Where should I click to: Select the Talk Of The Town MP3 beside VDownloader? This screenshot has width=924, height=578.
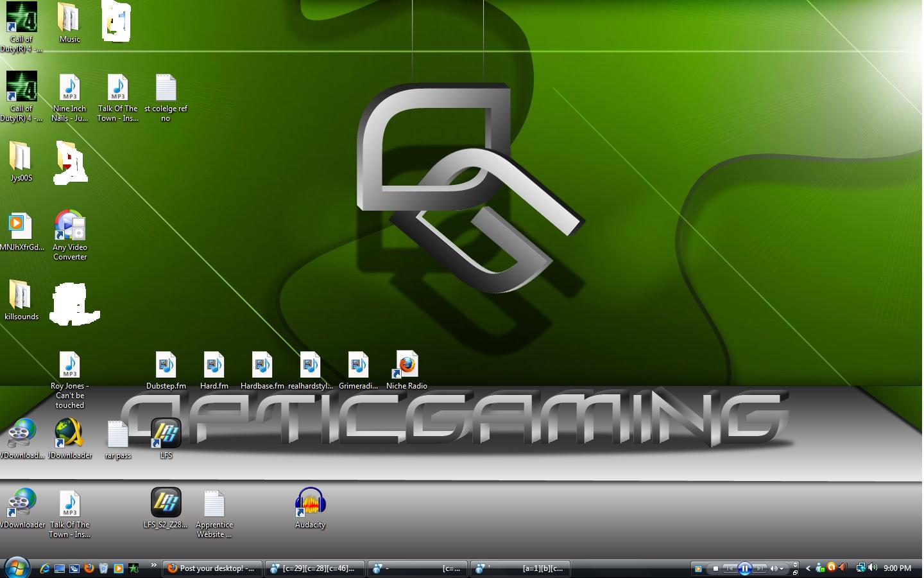click(x=69, y=513)
